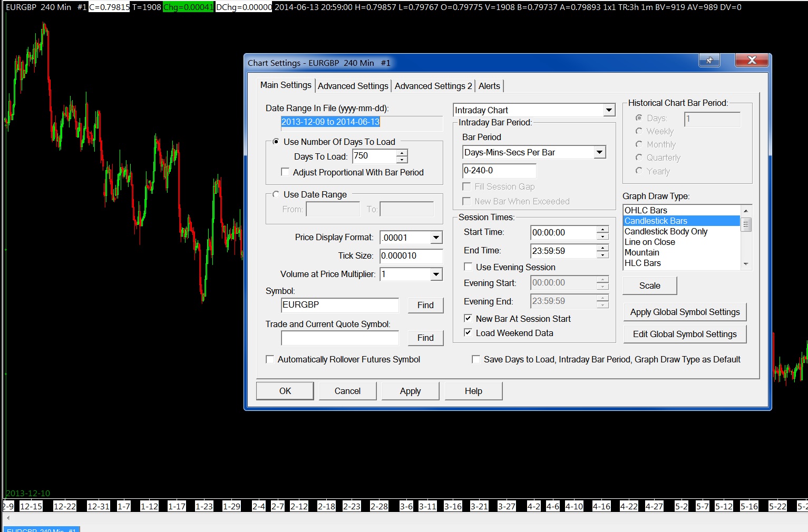Switch to the Main Settings tab

point(286,85)
